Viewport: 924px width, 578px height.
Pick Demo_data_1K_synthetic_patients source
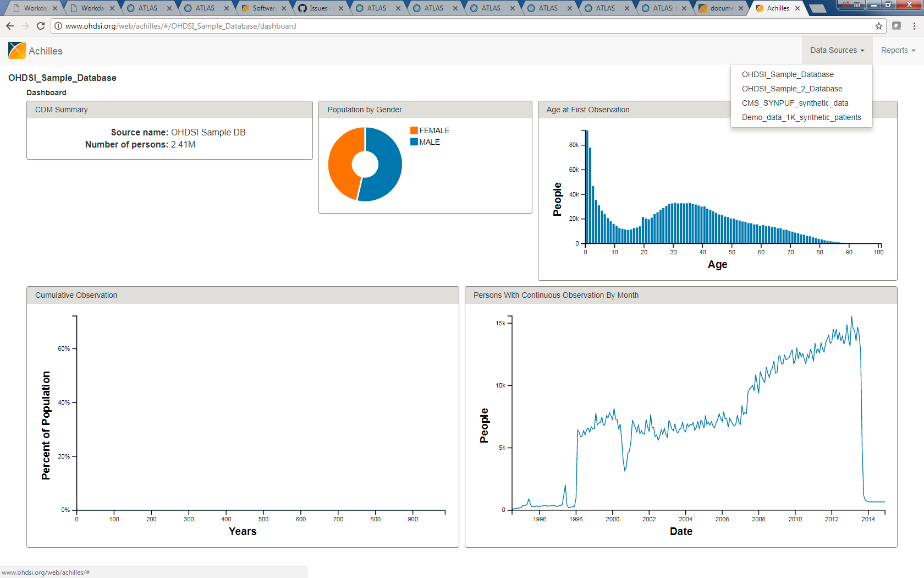801,117
